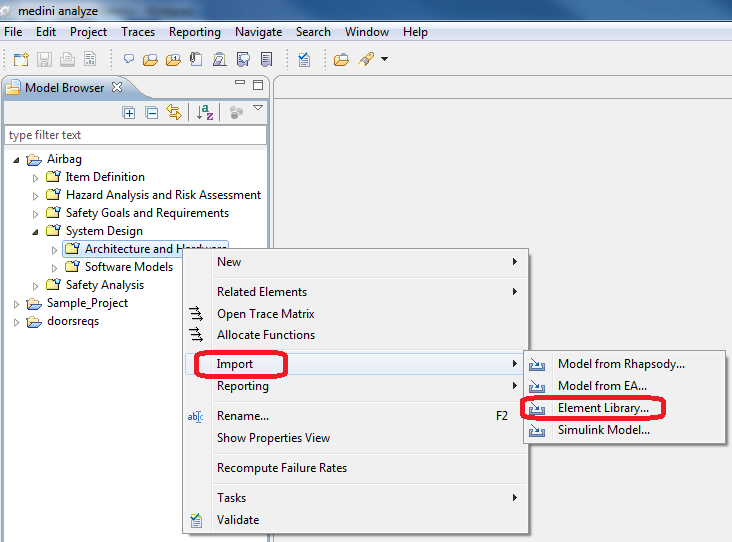Expand the Sample_Project tree node

17,303
